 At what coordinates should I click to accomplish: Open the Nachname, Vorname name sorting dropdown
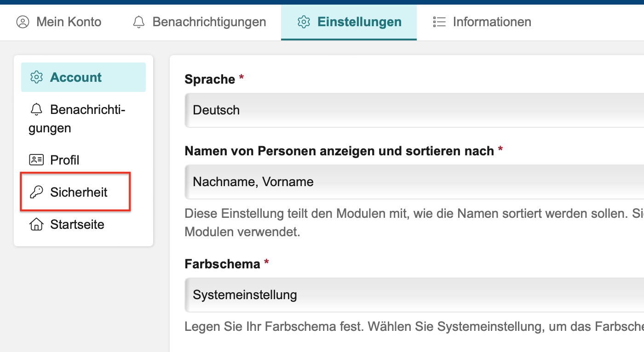(x=414, y=182)
